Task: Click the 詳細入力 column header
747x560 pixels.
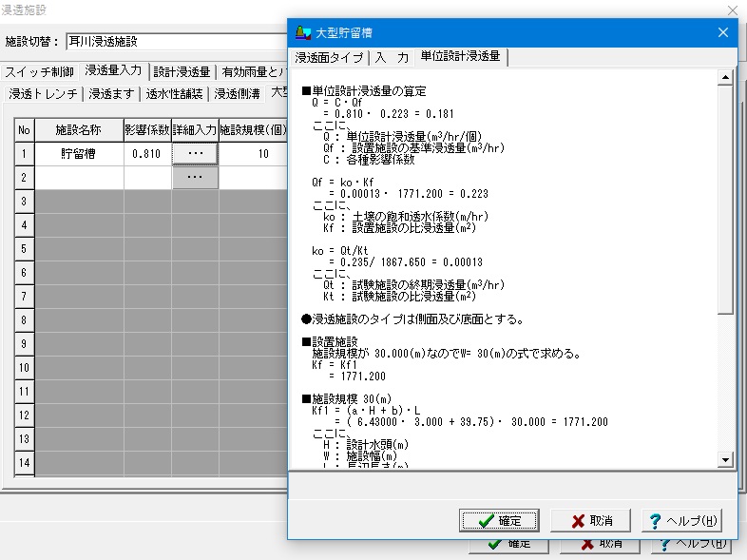Action: [x=195, y=130]
